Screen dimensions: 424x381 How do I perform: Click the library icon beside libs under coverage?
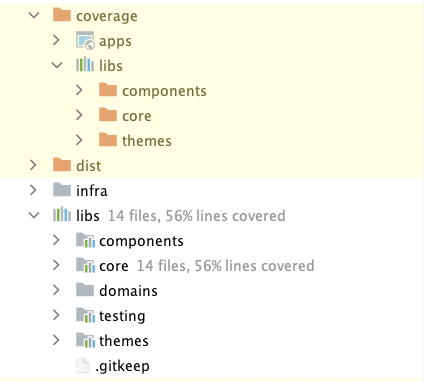[85, 64]
